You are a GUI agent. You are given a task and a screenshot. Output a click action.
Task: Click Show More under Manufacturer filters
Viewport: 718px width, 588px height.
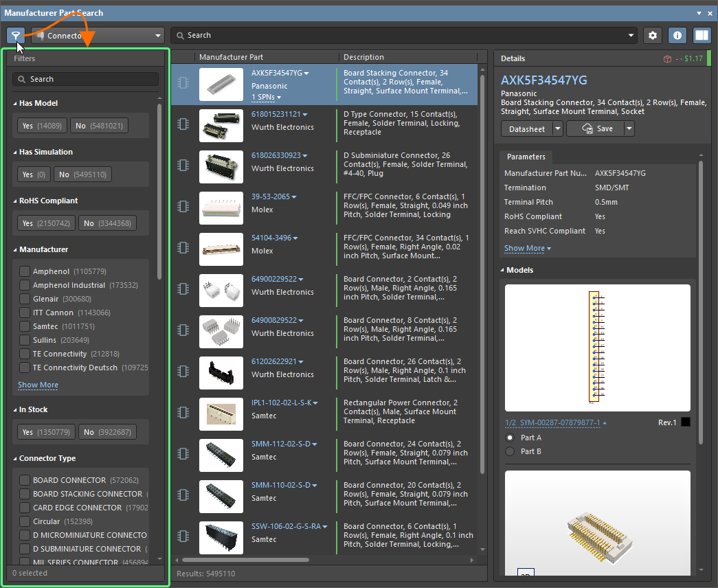38,385
